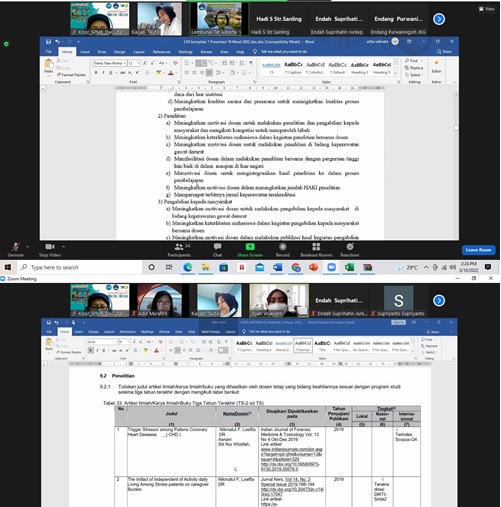This screenshot has height=507, width=501.
Task: Open File menu in LED kompilasi Word
Action: tap(49, 52)
